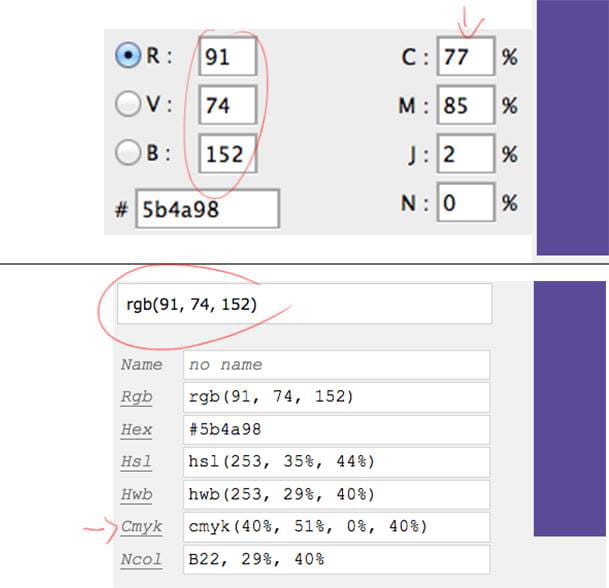Open the Cmyk link
609x588 pixels.
click(141, 527)
